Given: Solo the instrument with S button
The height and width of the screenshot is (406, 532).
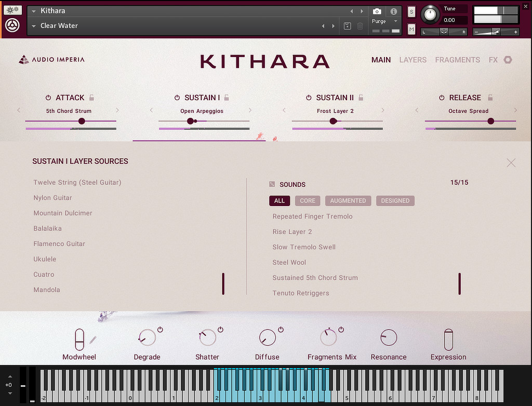Looking at the screenshot, I should (411, 12).
